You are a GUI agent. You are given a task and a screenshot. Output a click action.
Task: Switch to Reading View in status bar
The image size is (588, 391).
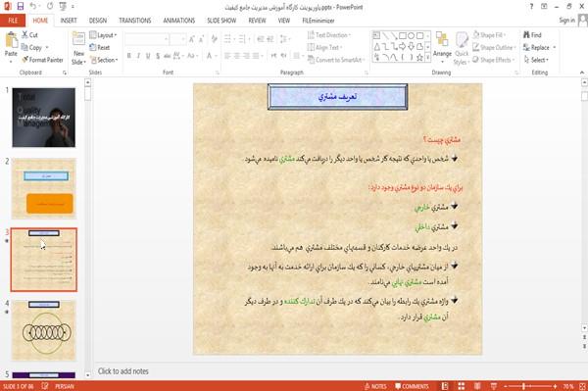coord(477,386)
